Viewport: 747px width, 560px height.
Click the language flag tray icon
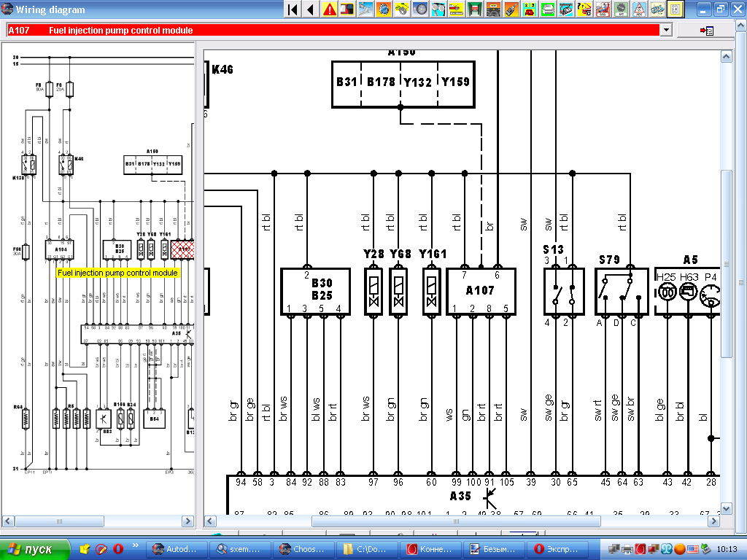[692, 549]
